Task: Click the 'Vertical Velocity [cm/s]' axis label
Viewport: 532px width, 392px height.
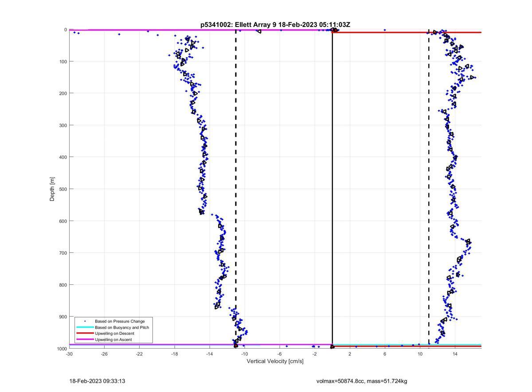Action: point(275,361)
